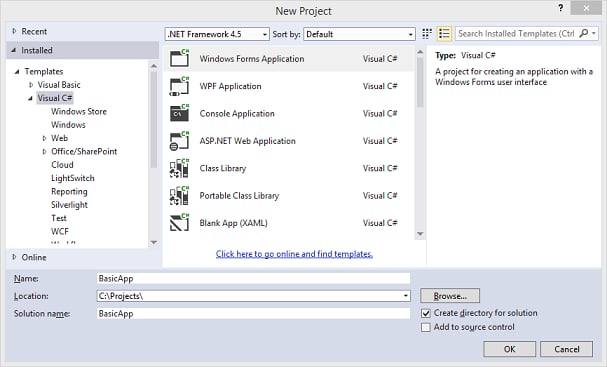Select Windows Store in template tree
The width and height of the screenshot is (607, 367).
point(79,111)
